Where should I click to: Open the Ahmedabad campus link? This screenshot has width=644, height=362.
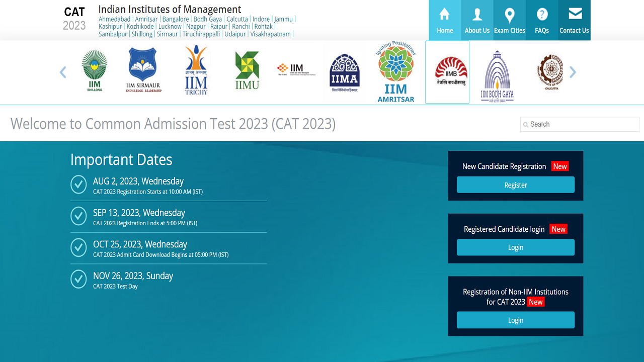coord(114,19)
